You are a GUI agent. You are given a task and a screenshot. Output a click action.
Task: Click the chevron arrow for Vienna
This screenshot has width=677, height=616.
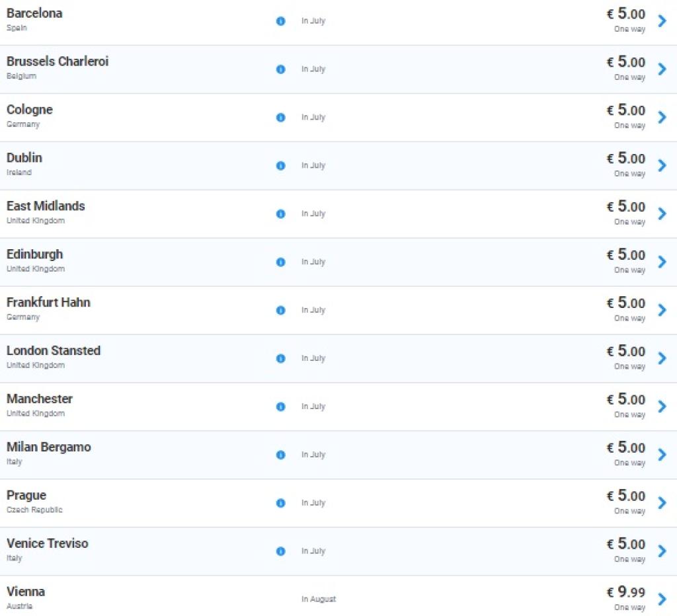pos(662,599)
